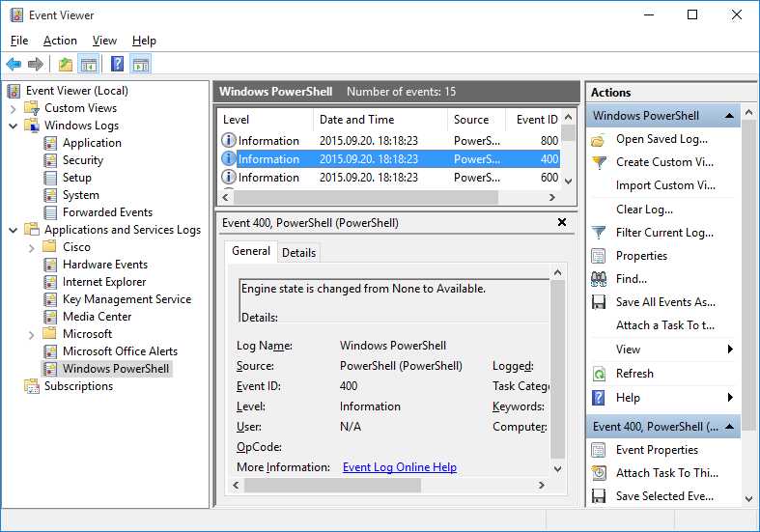
Task: Click Open Saved Log folder icon
Action: coord(599,140)
